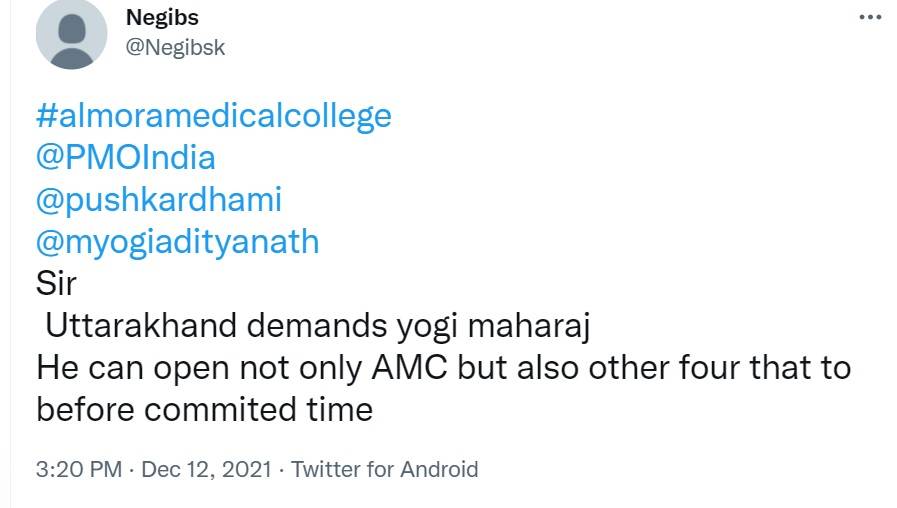Image resolution: width=897 pixels, height=508 pixels.
Task: Open the Negibs display name profile
Action: tap(163, 18)
